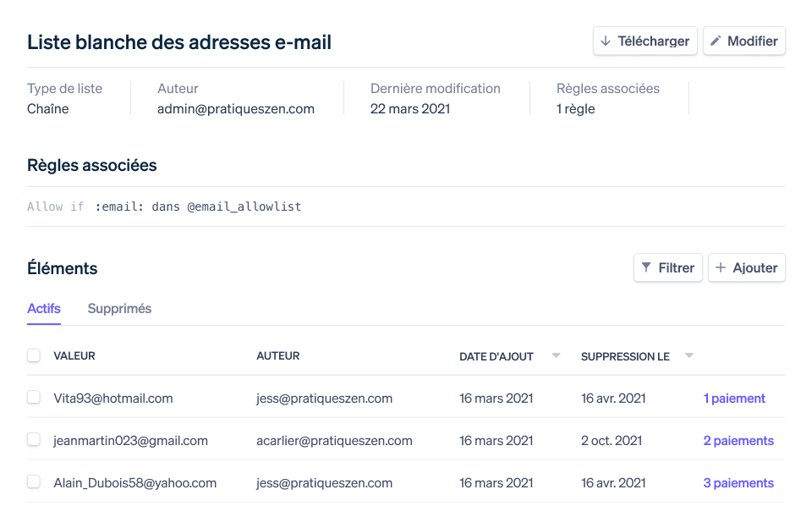This screenshot has width=812, height=528.
Task: Select the value Alain_Dubois58@yahoo.com
Action: 134,483
